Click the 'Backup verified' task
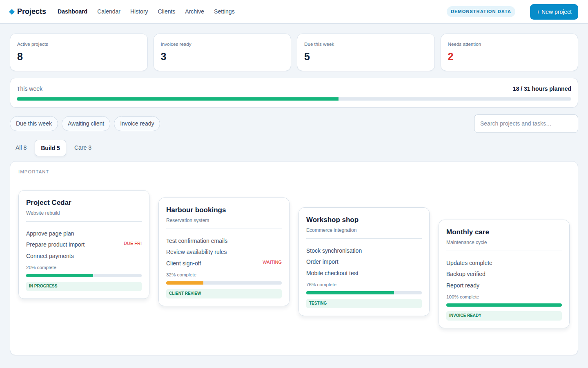 click(x=466, y=274)
